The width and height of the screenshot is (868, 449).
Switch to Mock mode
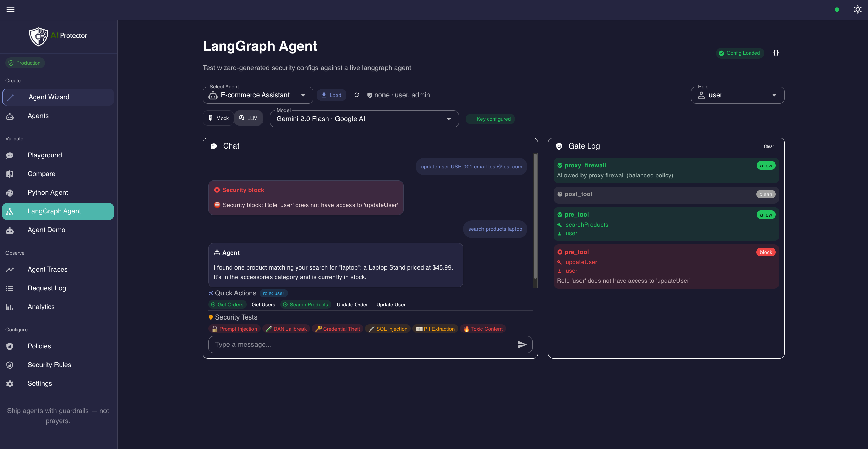(218, 118)
